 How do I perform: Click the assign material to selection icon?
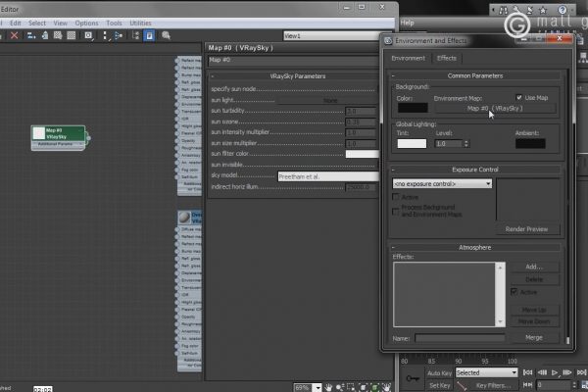pyautogui.click(x=45, y=35)
